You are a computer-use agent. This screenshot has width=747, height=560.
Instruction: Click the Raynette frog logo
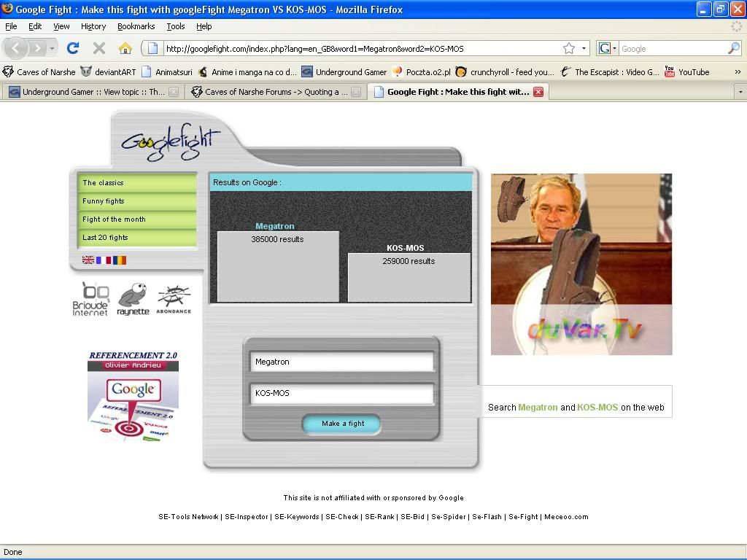pos(133,299)
